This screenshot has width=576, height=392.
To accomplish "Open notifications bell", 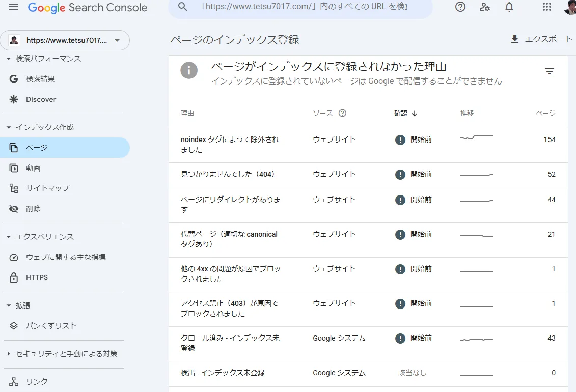I will 509,7.
